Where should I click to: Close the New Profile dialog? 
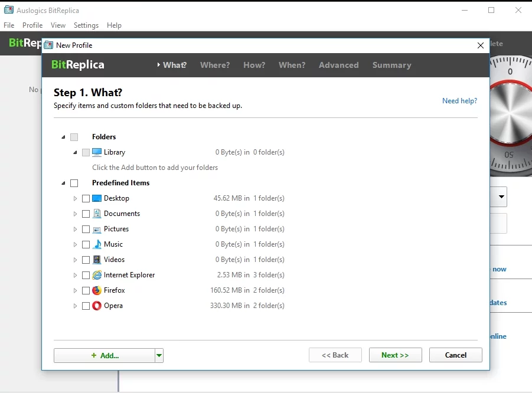[x=480, y=45]
